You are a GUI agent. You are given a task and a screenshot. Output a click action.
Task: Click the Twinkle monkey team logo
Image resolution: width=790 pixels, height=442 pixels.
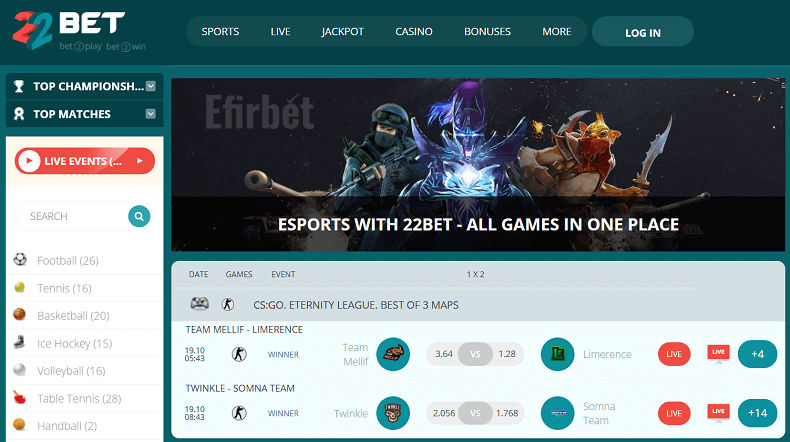393,413
